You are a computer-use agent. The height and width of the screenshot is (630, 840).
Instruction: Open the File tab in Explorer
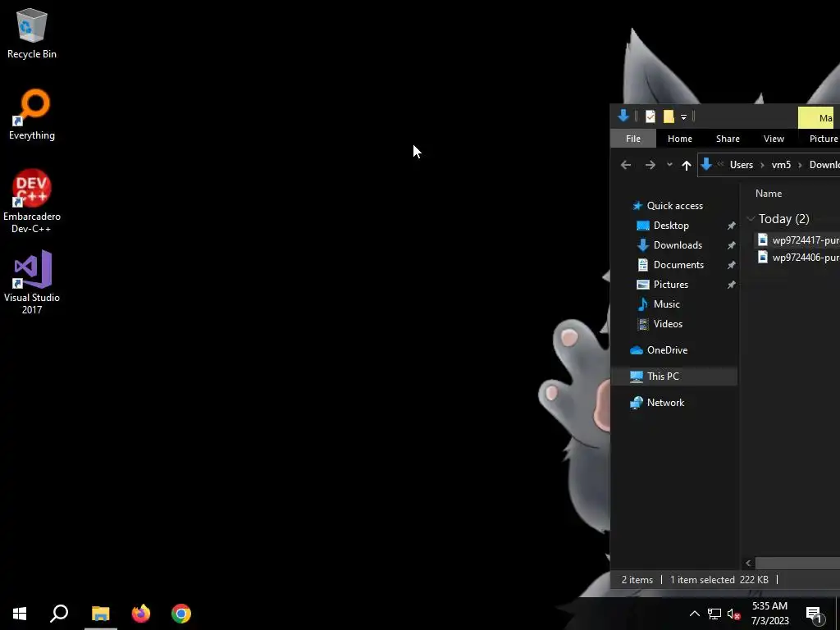(x=633, y=139)
